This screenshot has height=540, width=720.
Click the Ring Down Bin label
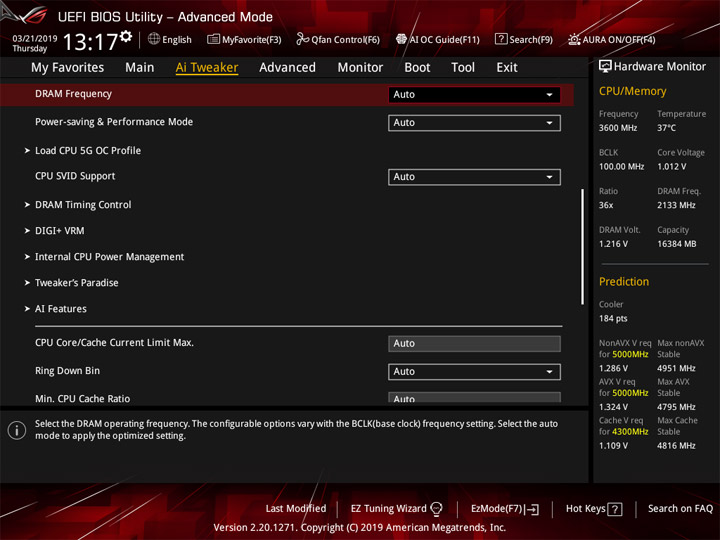coord(68,371)
